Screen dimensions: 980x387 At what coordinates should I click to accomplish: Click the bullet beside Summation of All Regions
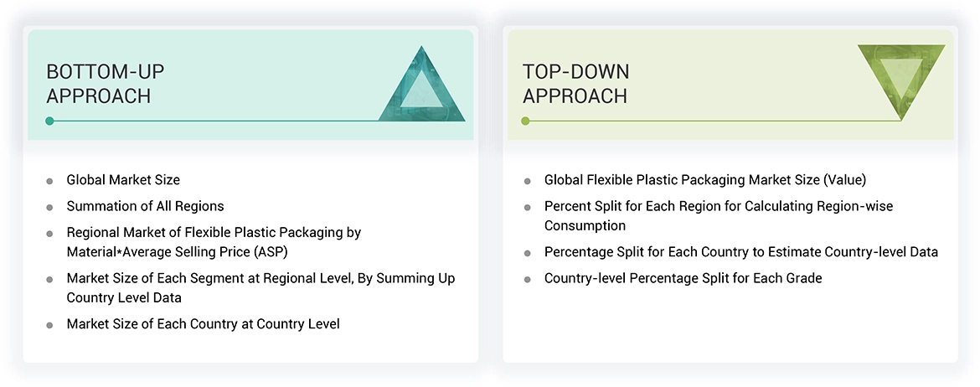pos(49,207)
